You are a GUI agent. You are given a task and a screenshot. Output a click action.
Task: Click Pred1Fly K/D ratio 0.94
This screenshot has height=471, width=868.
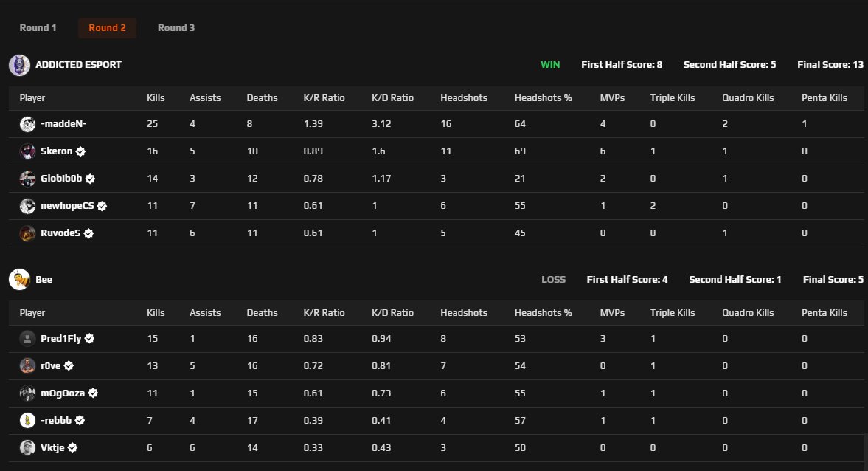[381, 339]
